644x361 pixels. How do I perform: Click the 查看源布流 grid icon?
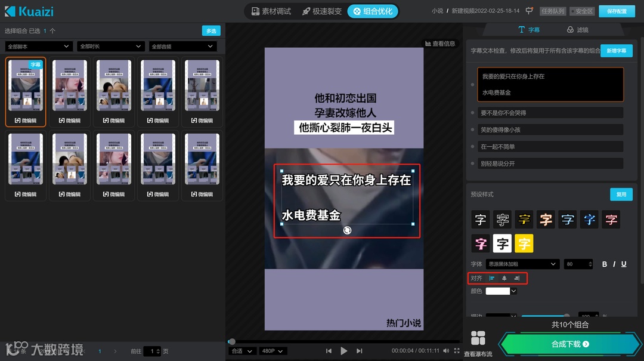(x=478, y=338)
